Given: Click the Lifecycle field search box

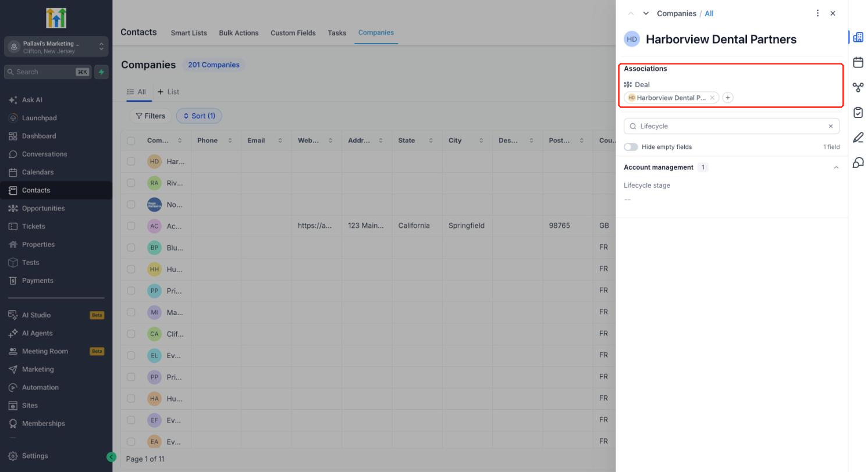Looking at the screenshot, I should coord(731,126).
